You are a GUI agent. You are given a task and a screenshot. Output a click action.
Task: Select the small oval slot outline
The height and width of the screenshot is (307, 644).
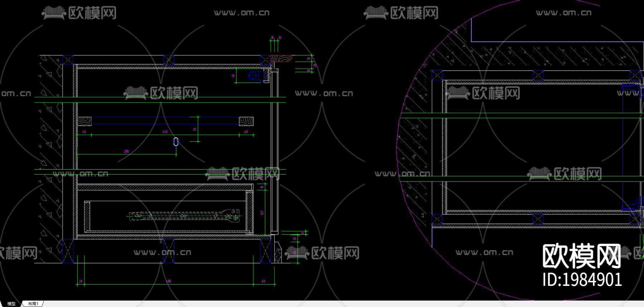click(x=176, y=142)
